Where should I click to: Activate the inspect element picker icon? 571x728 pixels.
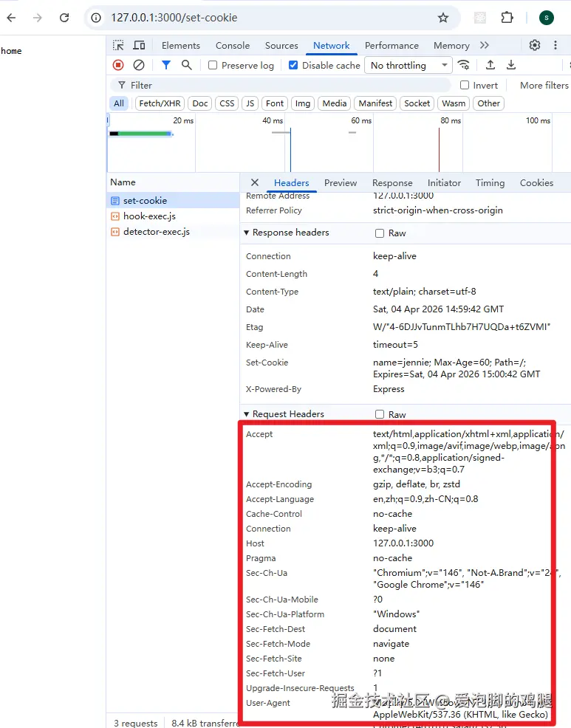118,46
